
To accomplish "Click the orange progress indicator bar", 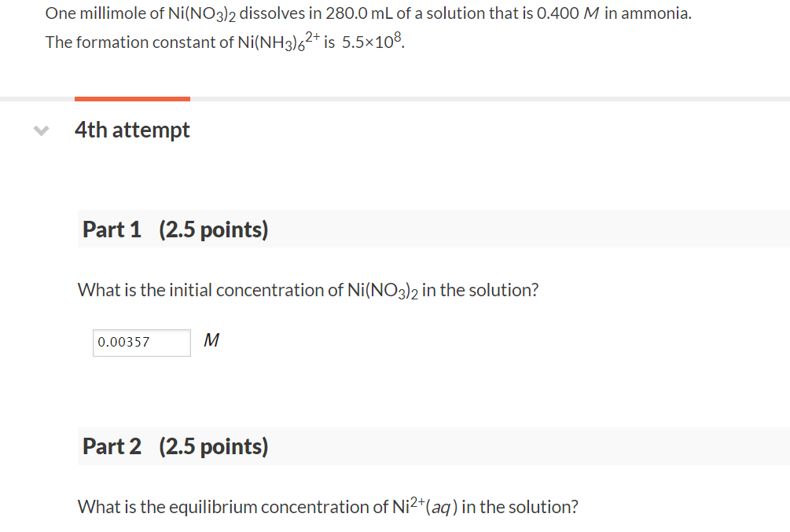I will pyautogui.click(x=132, y=98).
